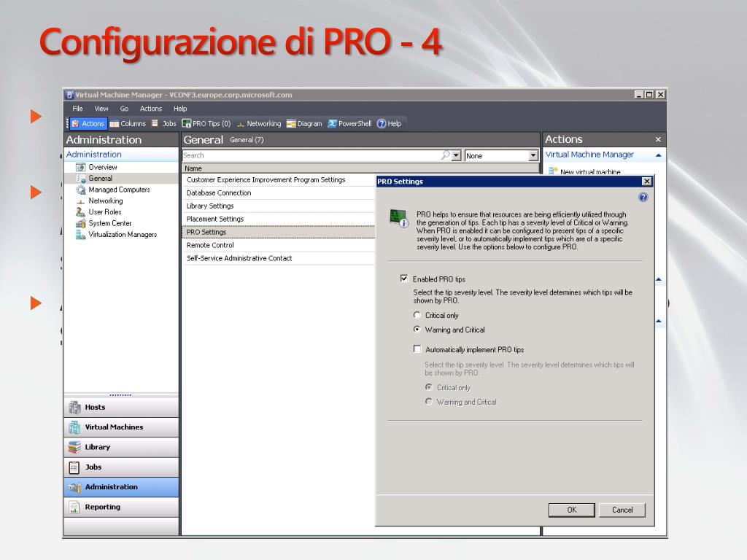Open the Help toolbar icon
The image size is (747, 560).
[x=389, y=124]
